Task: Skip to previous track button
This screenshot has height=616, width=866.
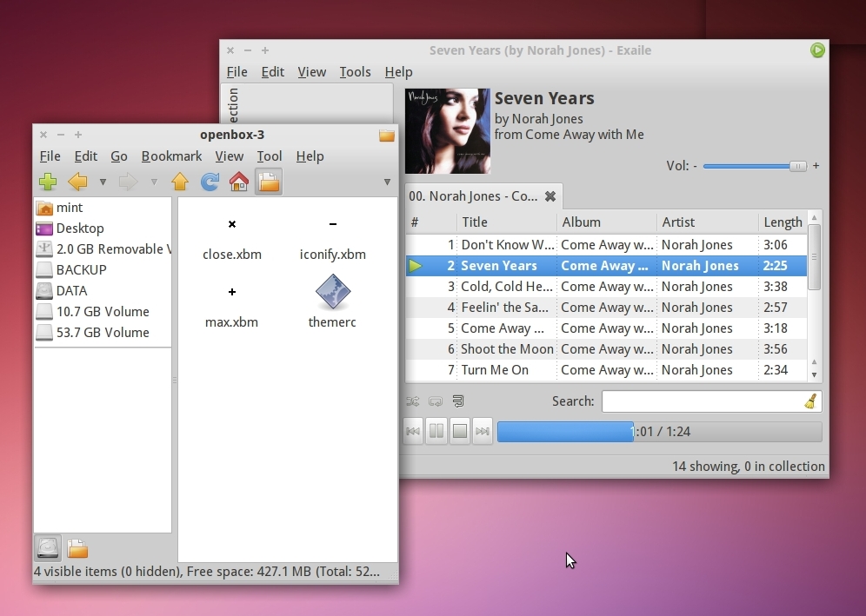Action: [x=413, y=431]
